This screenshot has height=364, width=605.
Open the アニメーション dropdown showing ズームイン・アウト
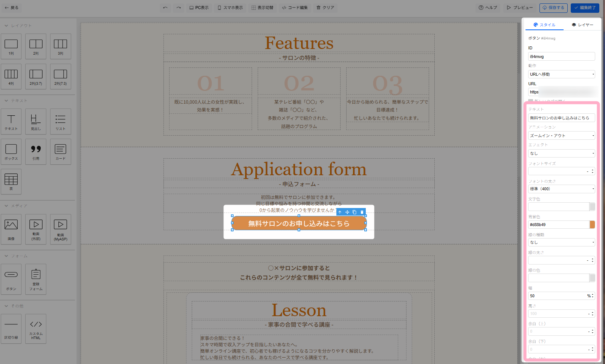pos(561,136)
